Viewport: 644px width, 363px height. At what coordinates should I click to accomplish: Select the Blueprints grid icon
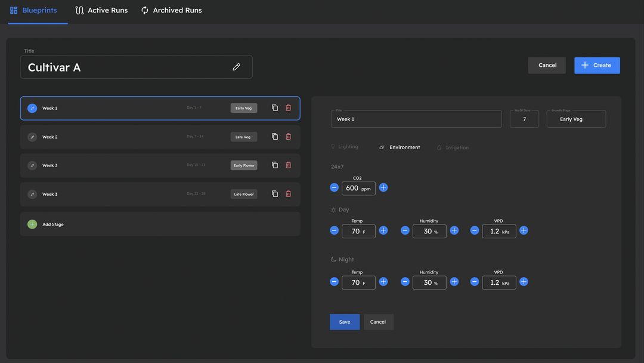pyautogui.click(x=13, y=10)
